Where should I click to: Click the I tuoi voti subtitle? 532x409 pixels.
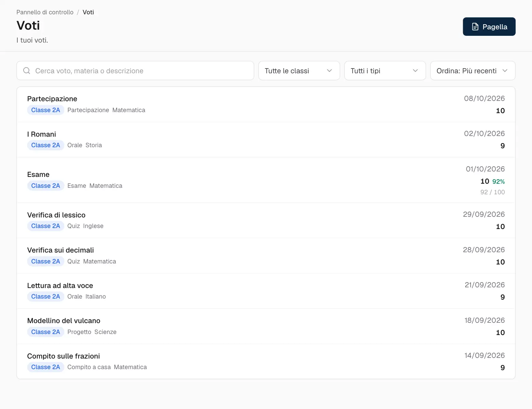(x=32, y=40)
